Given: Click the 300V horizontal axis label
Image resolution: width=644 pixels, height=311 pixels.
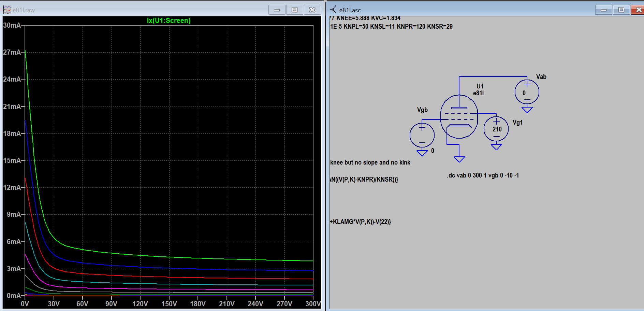Looking at the screenshot, I should [x=313, y=304].
